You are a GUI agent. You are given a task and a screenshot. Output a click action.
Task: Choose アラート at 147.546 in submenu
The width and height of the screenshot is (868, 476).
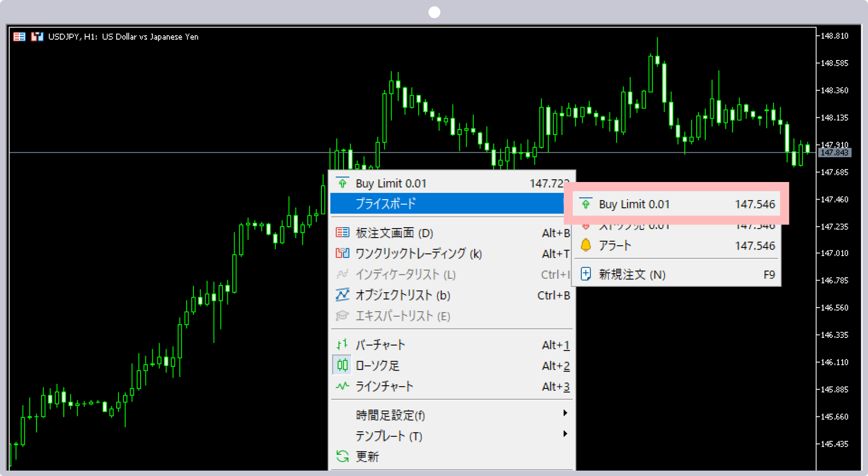click(x=676, y=245)
